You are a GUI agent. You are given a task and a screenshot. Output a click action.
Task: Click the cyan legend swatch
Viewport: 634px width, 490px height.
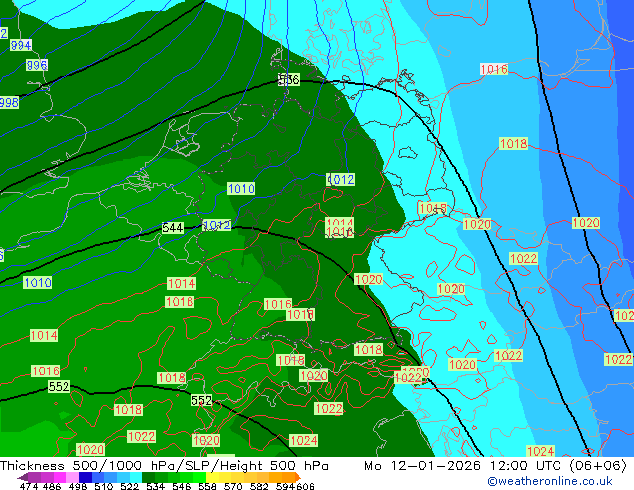tap(136, 477)
